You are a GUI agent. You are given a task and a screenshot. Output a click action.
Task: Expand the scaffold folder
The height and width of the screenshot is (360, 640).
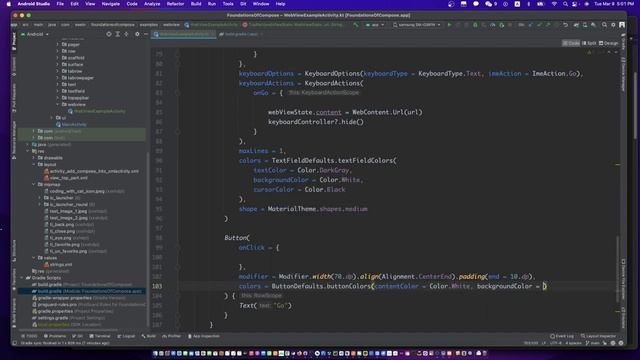pyautogui.click(x=58, y=58)
